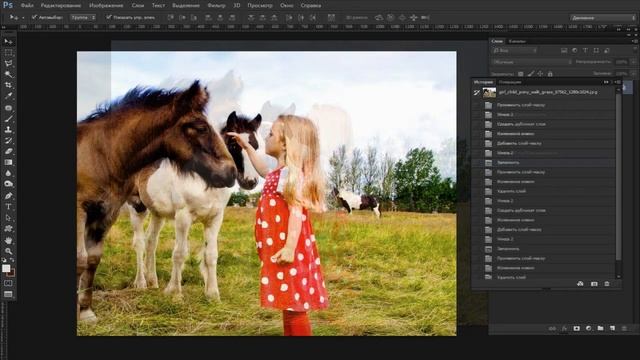Select the Eyedropper tool

click(x=8, y=96)
